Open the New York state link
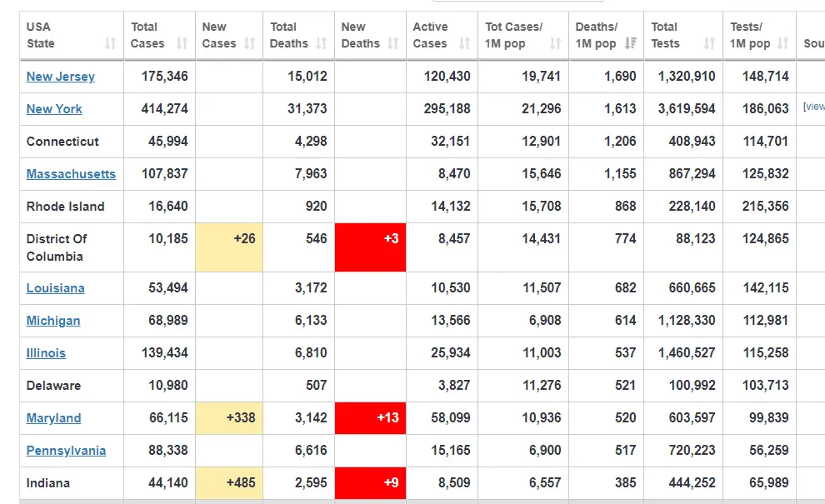Viewport: 825px width, 504px height. (54, 109)
